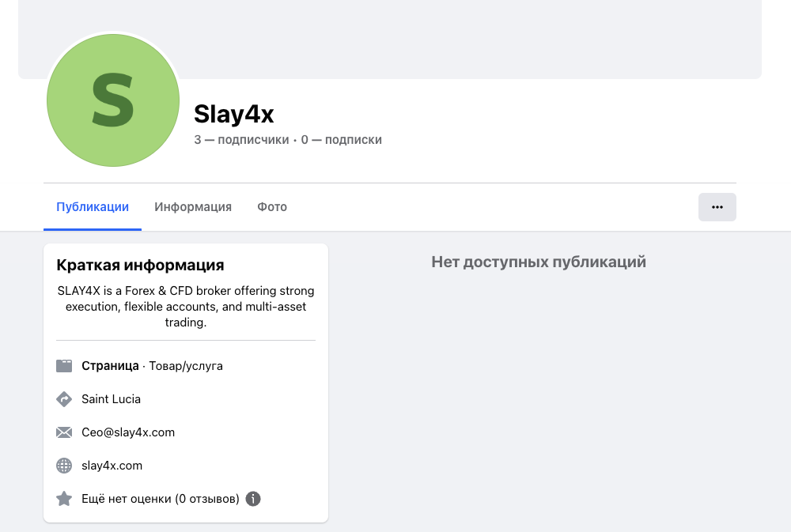Viewport: 791px width, 532px height.
Task: Click the page category flag icon
Action: [64, 366]
